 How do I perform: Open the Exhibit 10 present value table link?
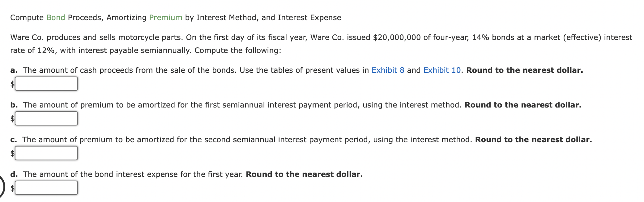click(441, 70)
